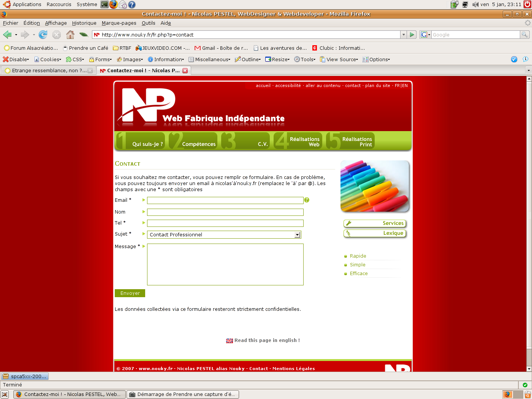Open the Fichier menu
This screenshot has height=399, width=532.
tap(11, 23)
